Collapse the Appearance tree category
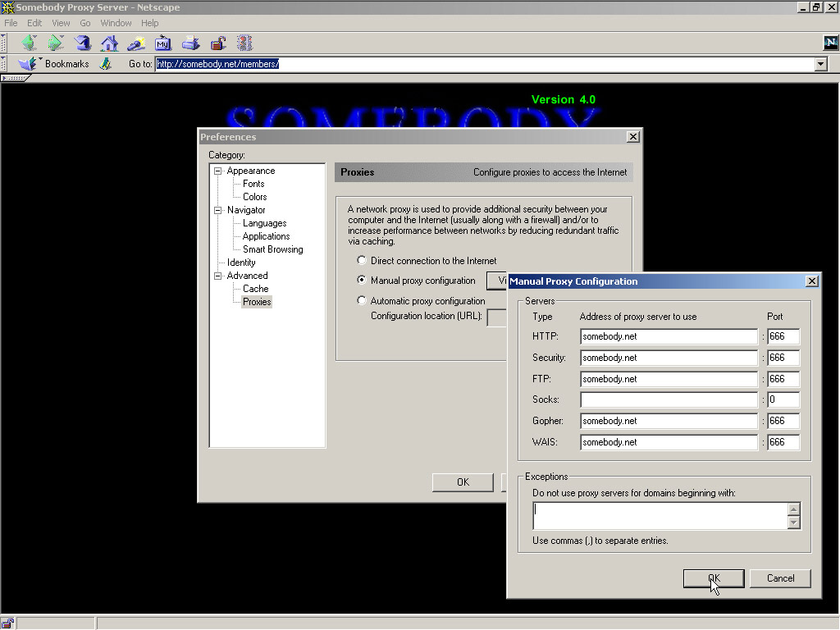The width and height of the screenshot is (840, 630). click(218, 171)
